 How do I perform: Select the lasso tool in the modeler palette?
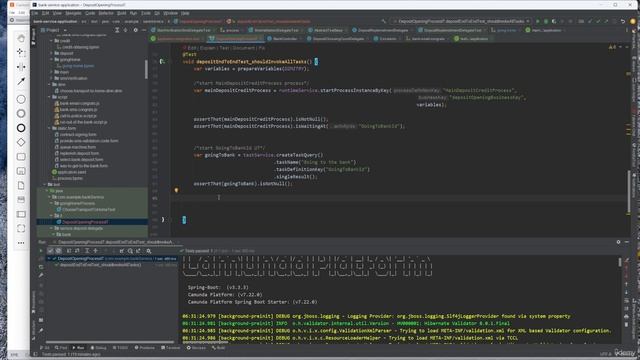click(21, 52)
